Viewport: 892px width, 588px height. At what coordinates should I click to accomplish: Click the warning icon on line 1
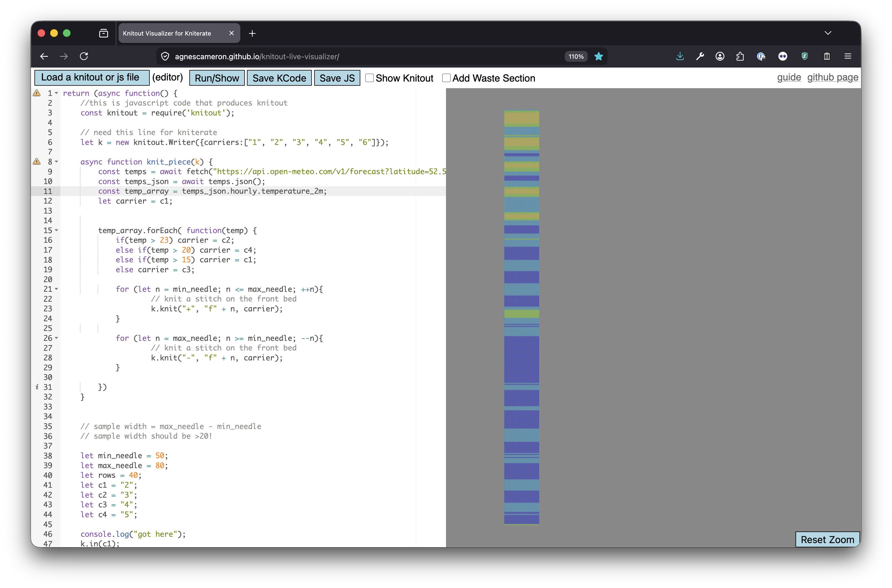[37, 93]
